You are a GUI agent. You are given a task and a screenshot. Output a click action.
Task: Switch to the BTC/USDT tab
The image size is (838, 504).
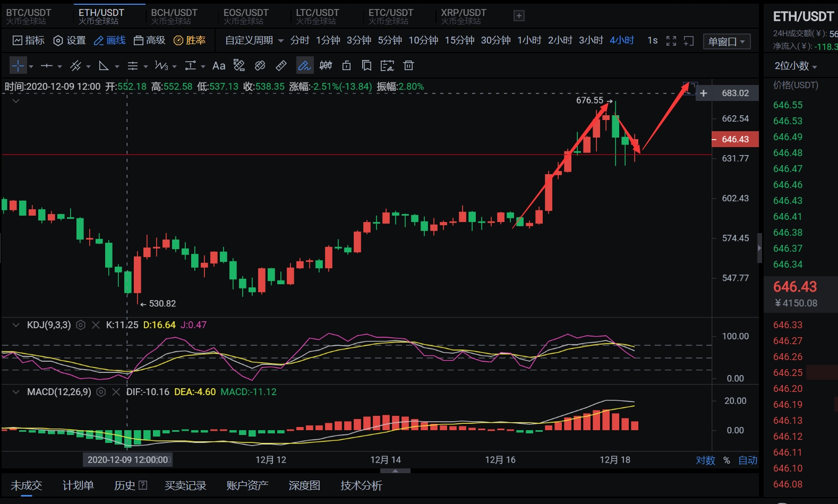click(x=29, y=16)
